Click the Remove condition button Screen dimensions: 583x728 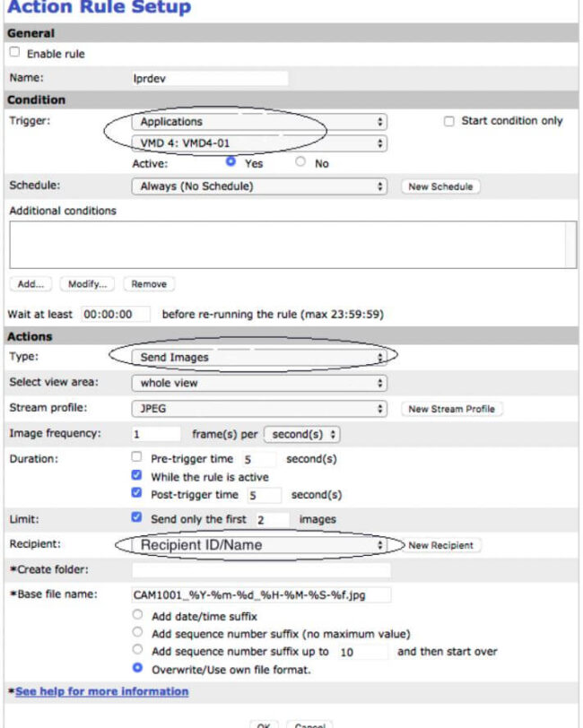coord(149,284)
